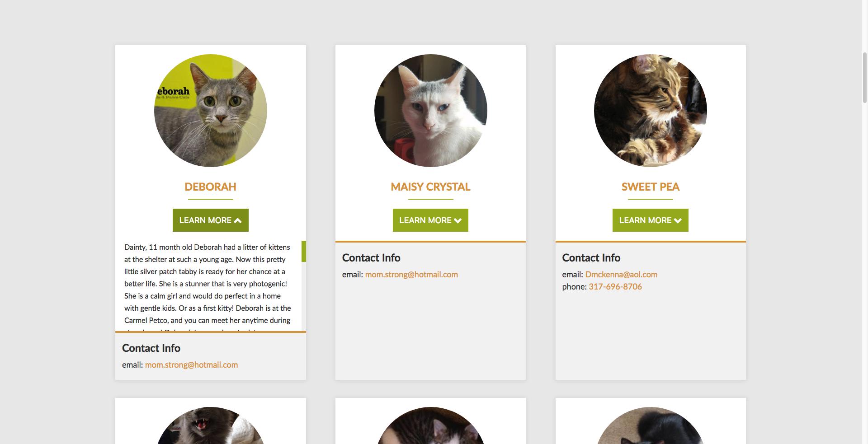
Task: Click the green scrollbar thumb in Deborah's description
Action: point(304,251)
